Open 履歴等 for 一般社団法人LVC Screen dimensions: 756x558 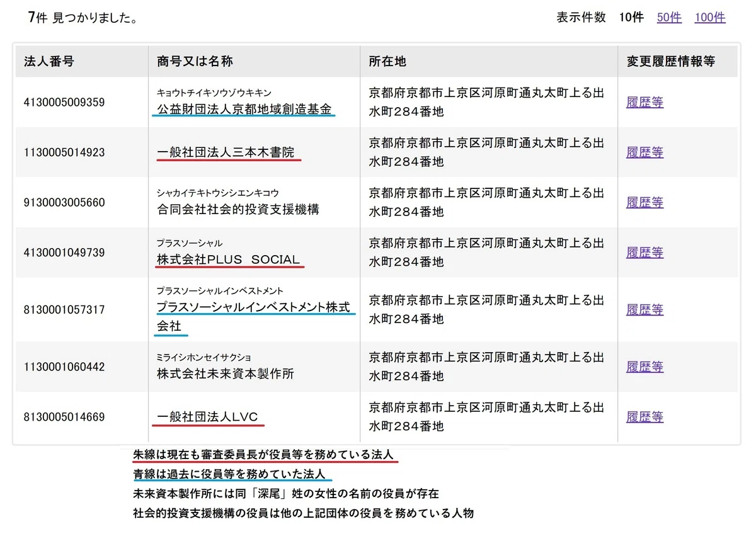coord(644,417)
